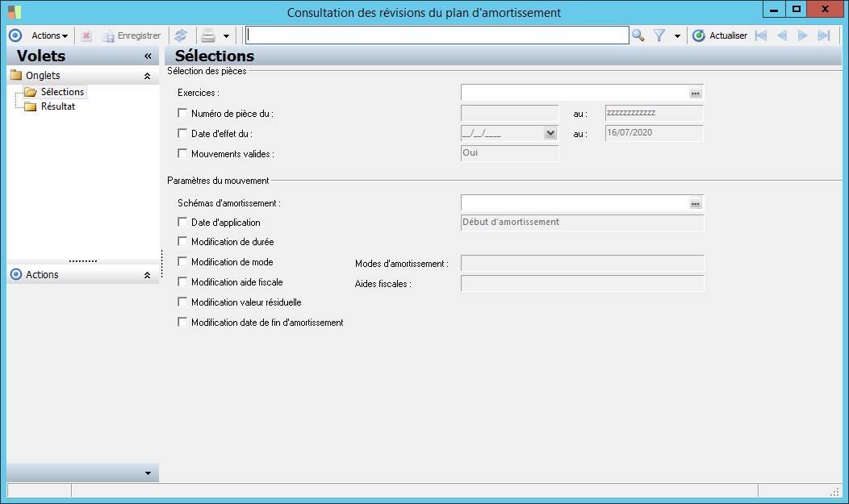849x504 pixels.
Task: Enable Modification de durée checkbox
Action: [x=182, y=242]
